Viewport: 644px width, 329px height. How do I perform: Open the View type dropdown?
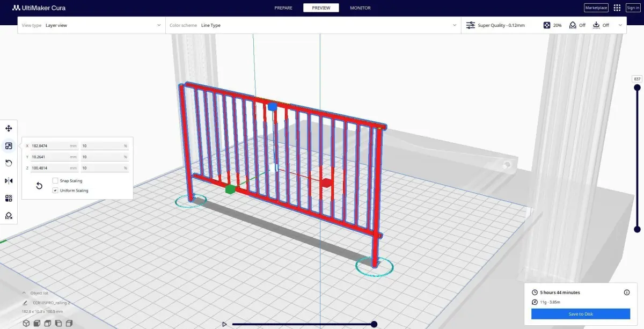click(91, 25)
